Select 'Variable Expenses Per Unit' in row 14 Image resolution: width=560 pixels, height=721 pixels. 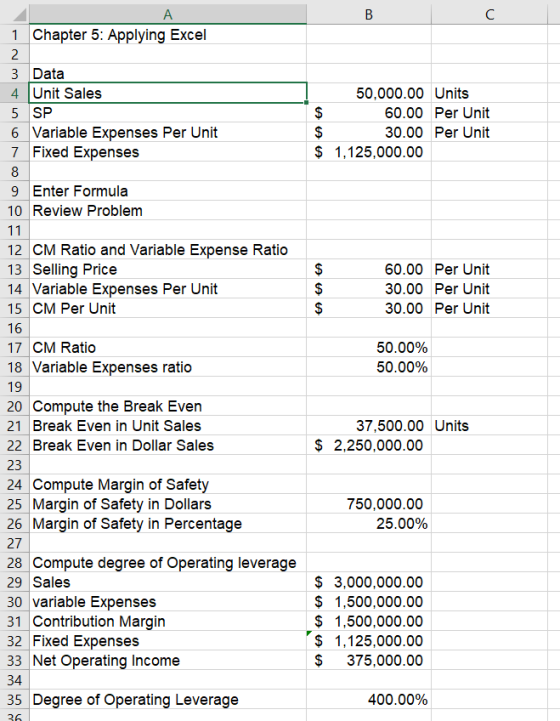168,289
